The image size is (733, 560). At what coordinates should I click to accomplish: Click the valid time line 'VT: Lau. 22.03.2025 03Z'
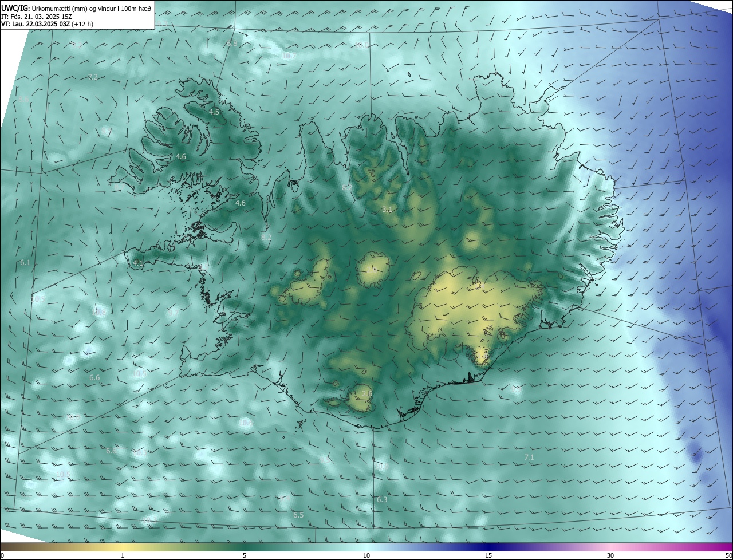pos(36,24)
